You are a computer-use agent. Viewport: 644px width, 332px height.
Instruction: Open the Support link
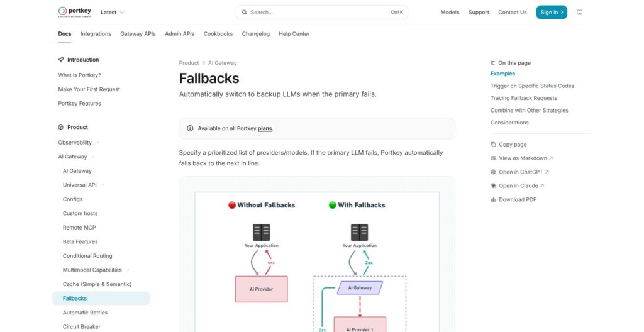(479, 13)
